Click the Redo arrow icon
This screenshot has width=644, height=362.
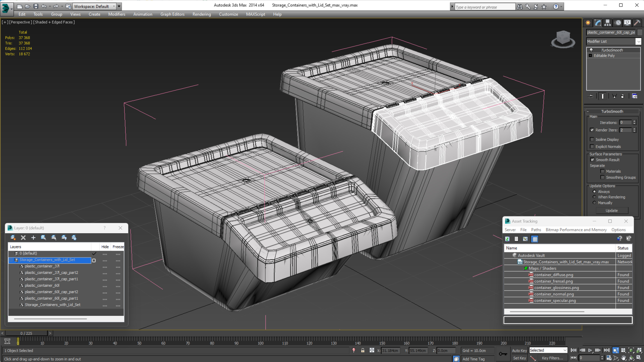[56, 6]
